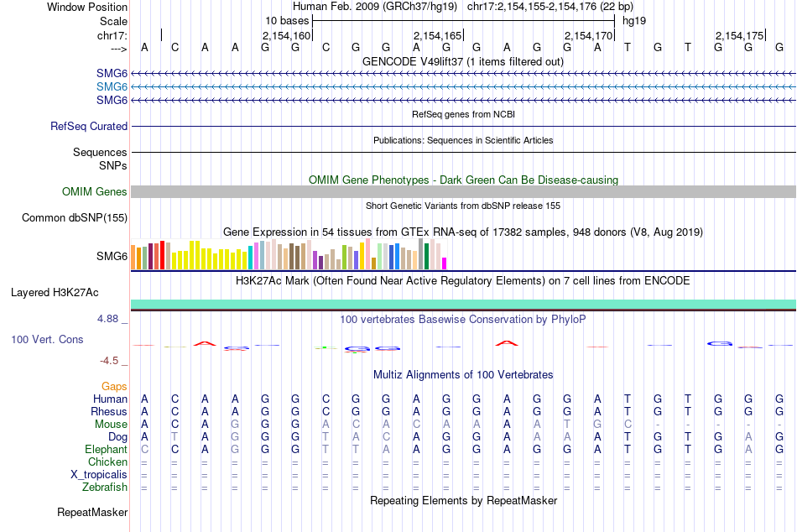
Task: Open the GENCODE V49lift37 track title
Action: [x=462, y=61]
